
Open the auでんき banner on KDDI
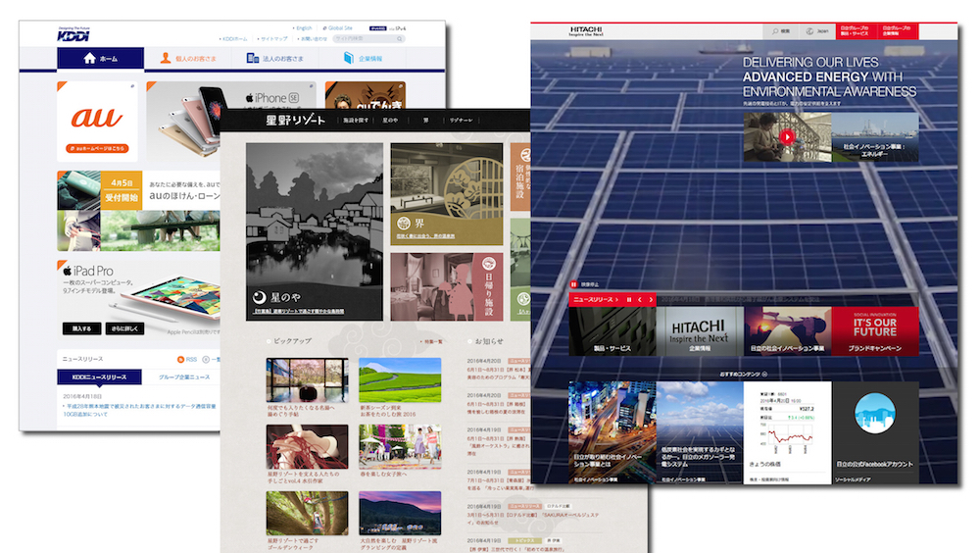pos(365,95)
